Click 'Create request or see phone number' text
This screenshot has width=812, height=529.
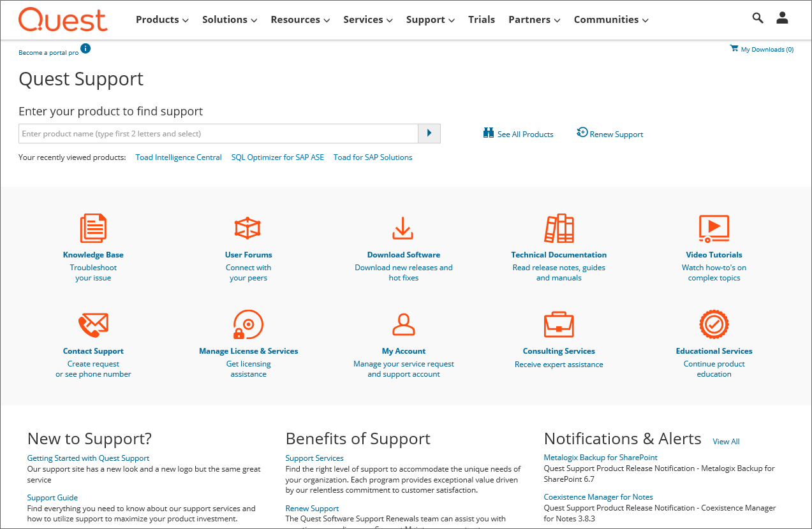[x=93, y=369]
